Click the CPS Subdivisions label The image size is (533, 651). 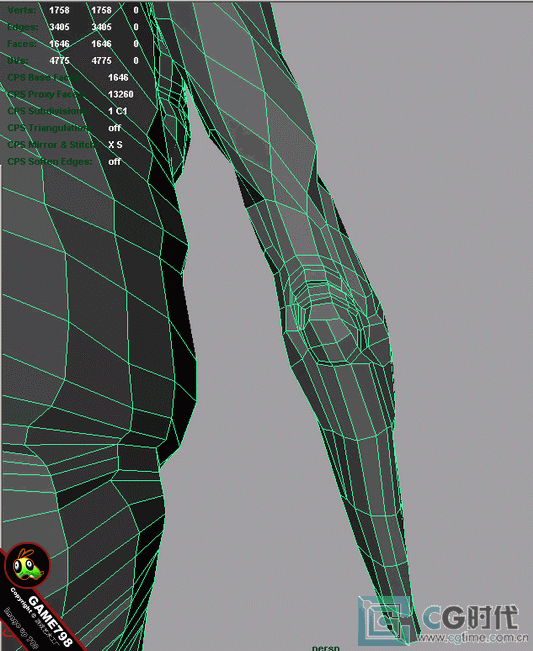click(x=49, y=111)
